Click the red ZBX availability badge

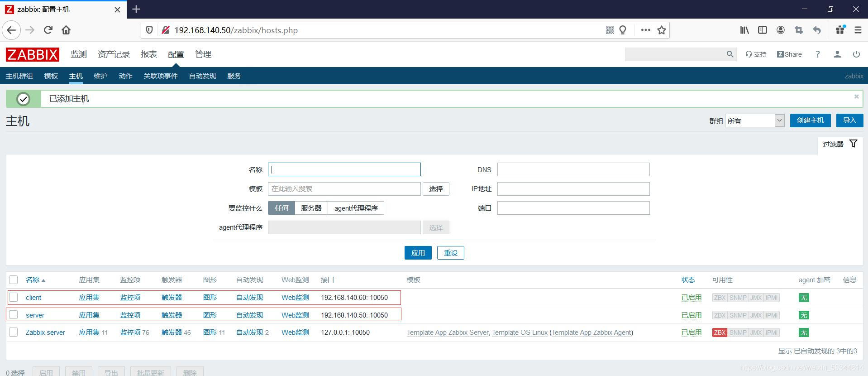(x=720, y=333)
